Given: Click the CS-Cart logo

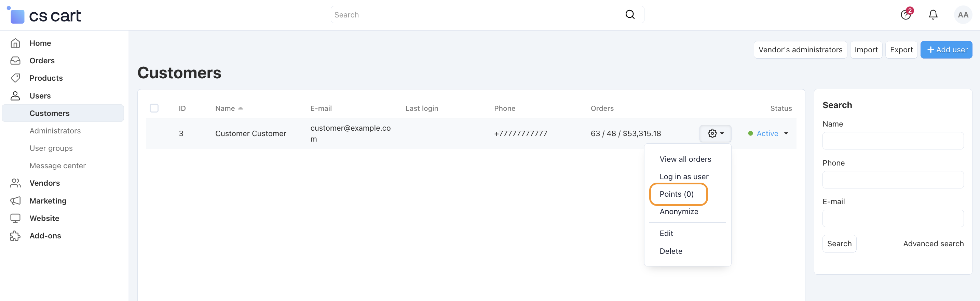Looking at the screenshot, I should pyautogui.click(x=44, y=15).
